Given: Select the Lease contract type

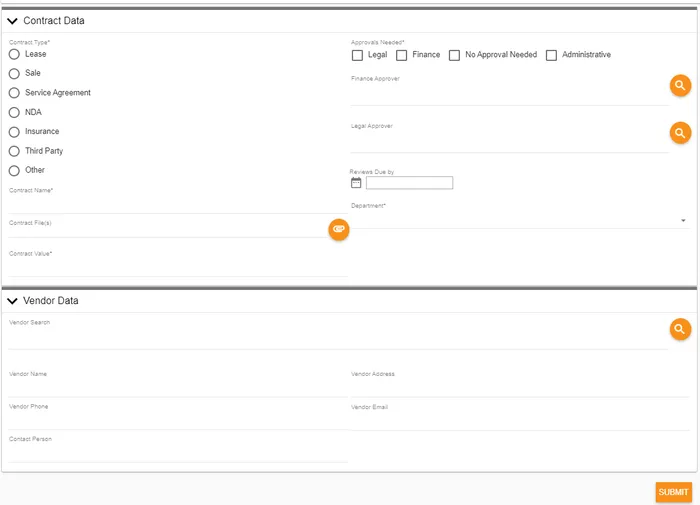Looking at the screenshot, I should (x=14, y=54).
